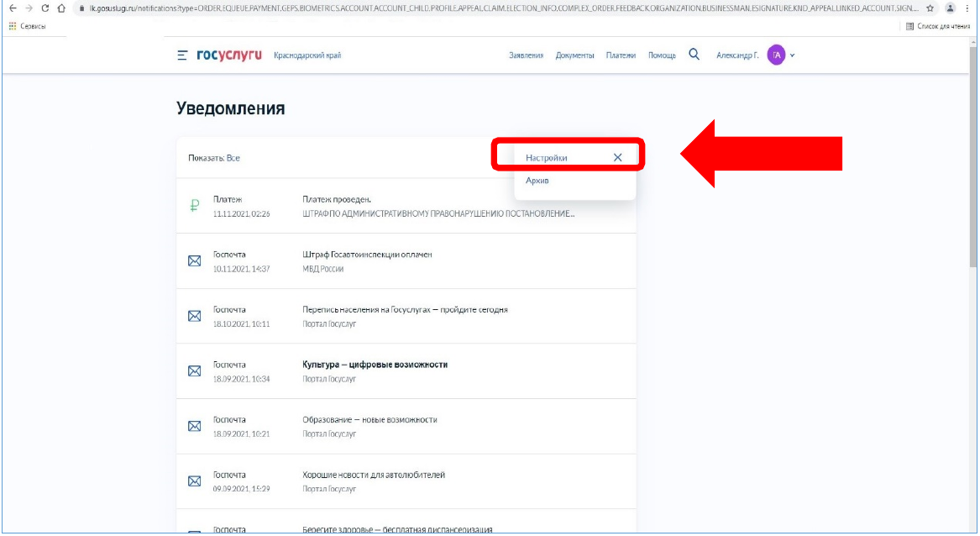Screen dimensions: 980x536
Task: Click user name Александр Г.
Action: [736, 55]
